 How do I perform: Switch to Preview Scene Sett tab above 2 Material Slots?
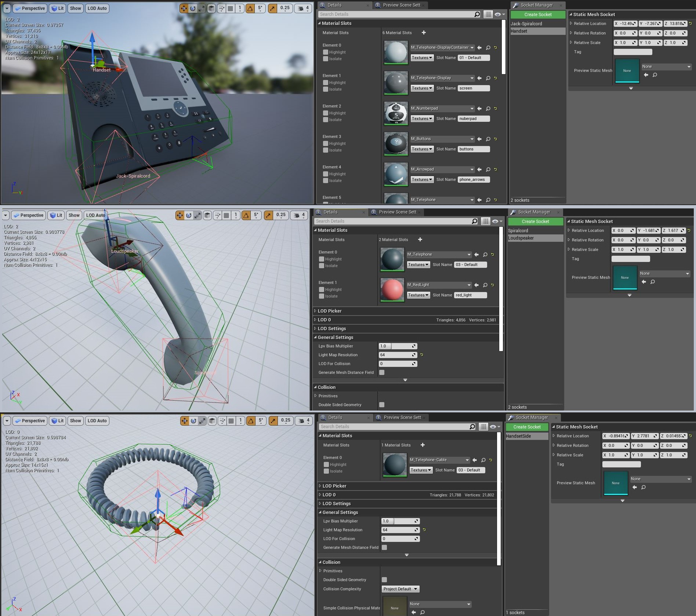click(397, 212)
